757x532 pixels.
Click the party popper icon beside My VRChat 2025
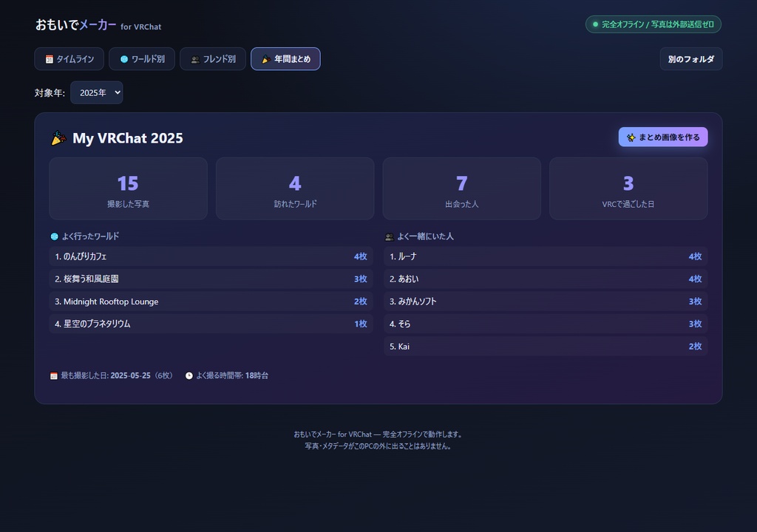click(x=58, y=138)
